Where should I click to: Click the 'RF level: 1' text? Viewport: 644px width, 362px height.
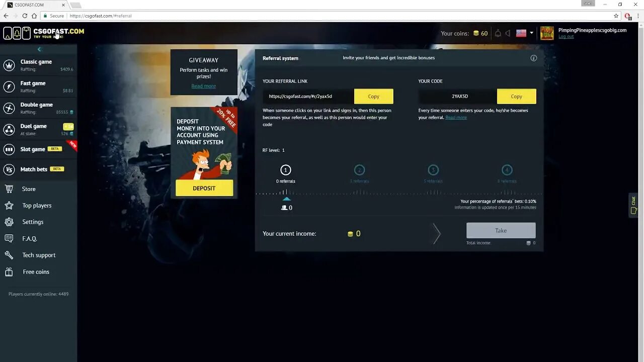pyautogui.click(x=274, y=150)
